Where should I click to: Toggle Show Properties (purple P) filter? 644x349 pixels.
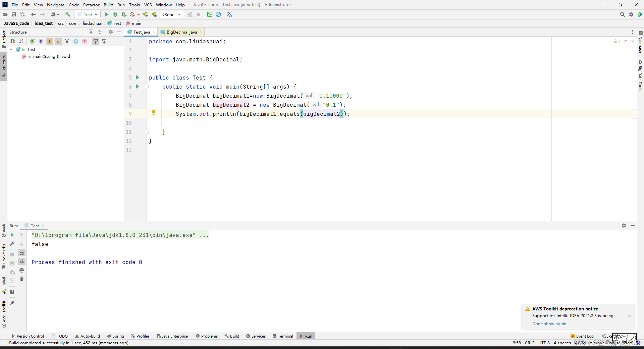pos(41,41)
